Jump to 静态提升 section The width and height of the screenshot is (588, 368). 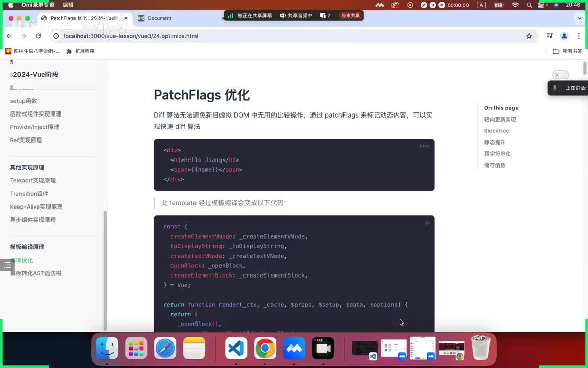(x=495, y=142)
